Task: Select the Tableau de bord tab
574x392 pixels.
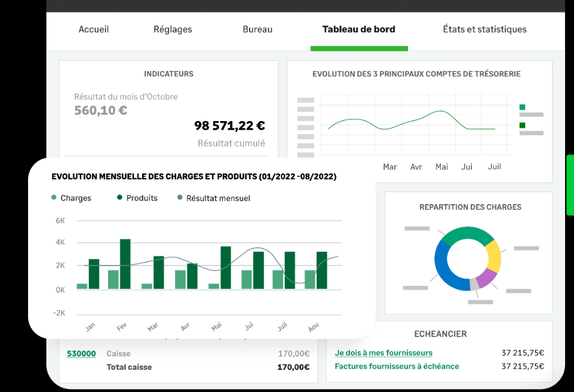Action: point(358,29)
